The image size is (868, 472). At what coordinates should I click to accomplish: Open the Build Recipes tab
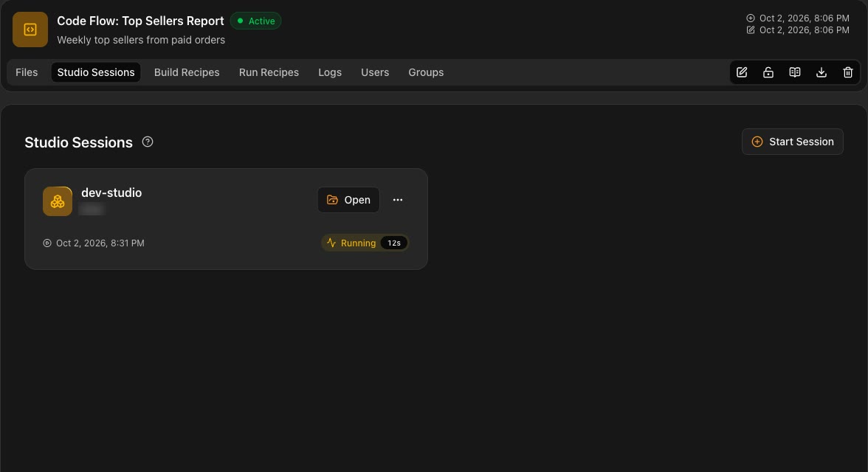(187, 72)
